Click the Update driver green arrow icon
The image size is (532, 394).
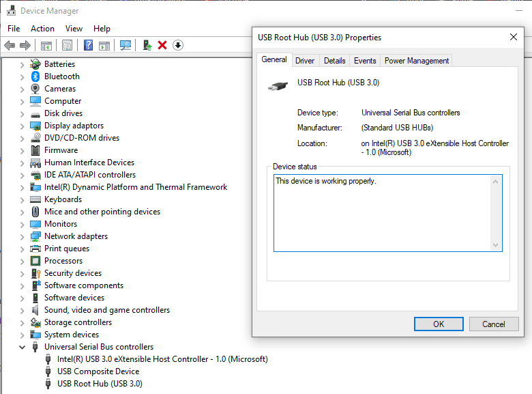click(x=147, y=45)
